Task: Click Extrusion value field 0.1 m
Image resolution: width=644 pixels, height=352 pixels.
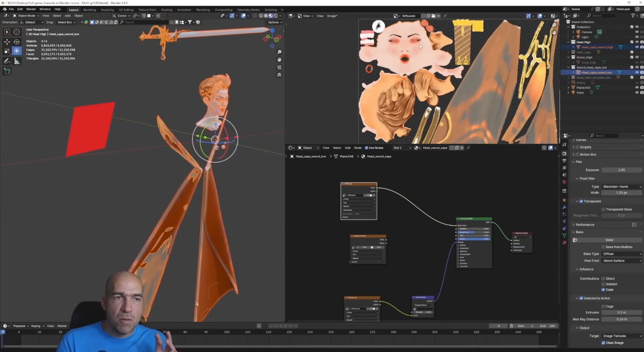Action: point(622,312)
